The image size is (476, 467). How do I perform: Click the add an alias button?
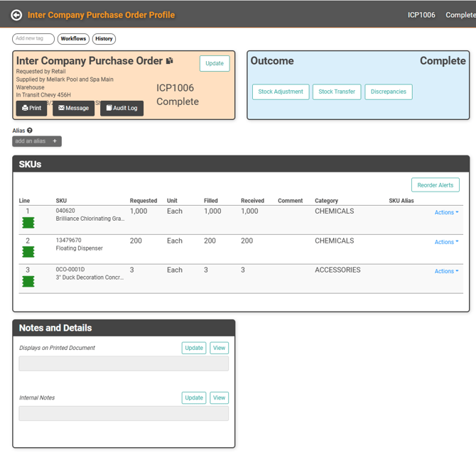[x=37, y=141]
